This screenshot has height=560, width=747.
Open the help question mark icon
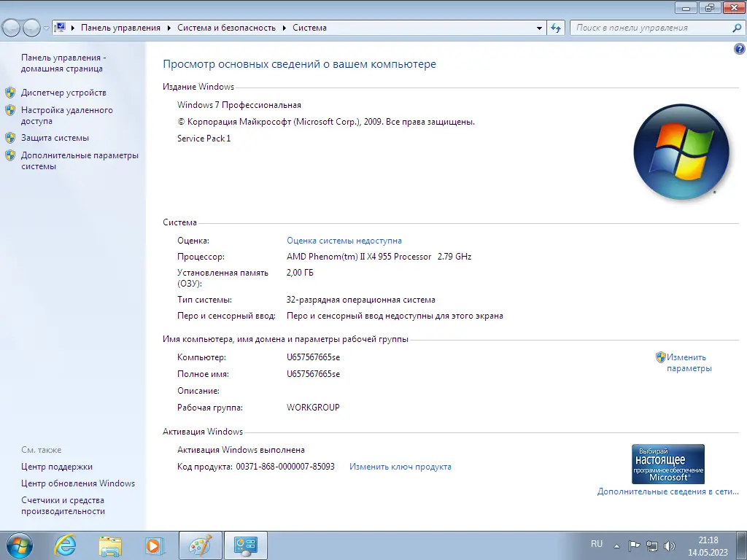click(740, 49)
